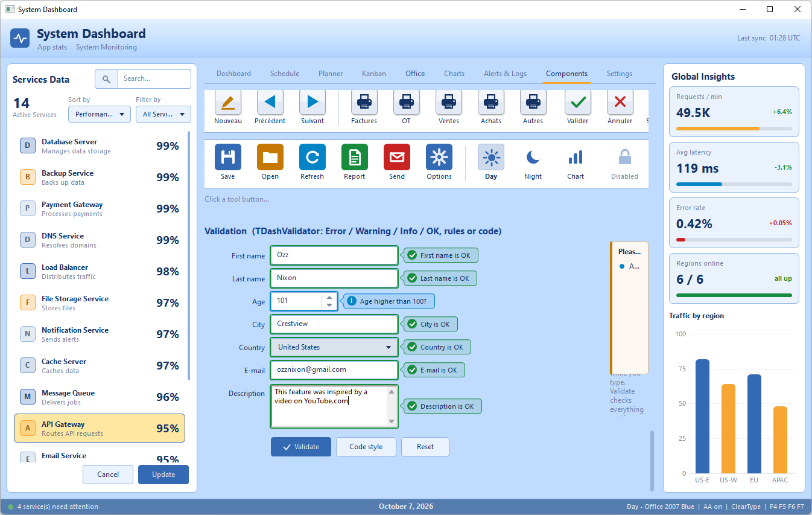Click the services Search input field

(154, 79)
